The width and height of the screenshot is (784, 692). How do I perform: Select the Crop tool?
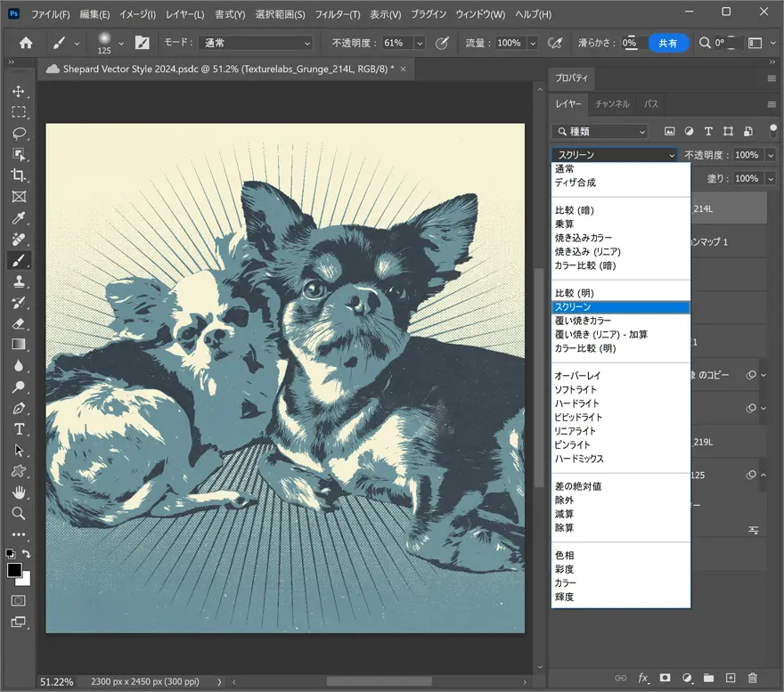pyautogui.click(x=19, y=175)
